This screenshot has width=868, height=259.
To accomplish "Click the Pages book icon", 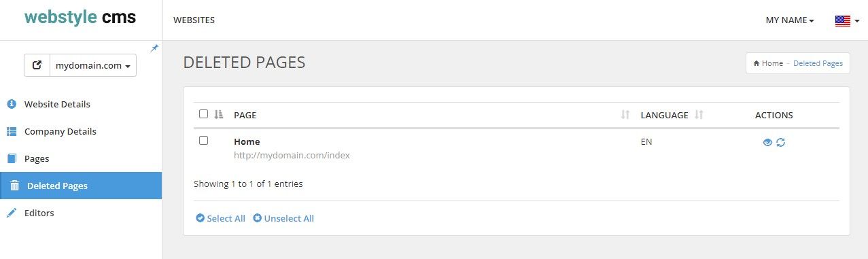I will click(x=11, y=158).
